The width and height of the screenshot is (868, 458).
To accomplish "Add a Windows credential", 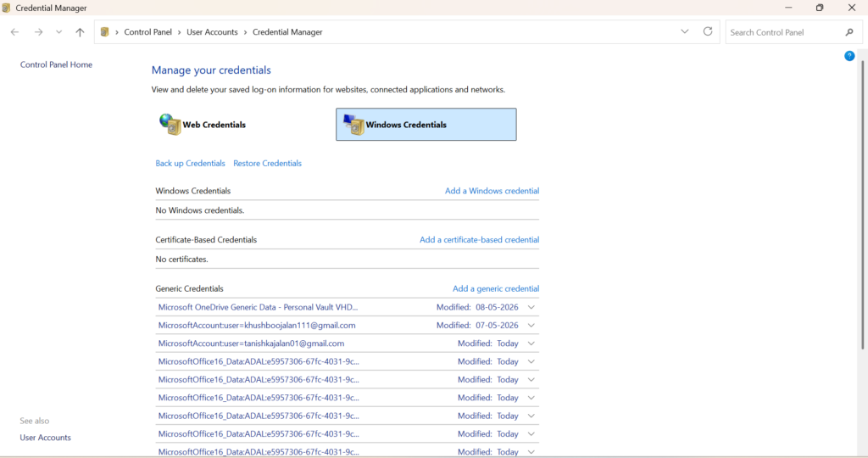I will coord(492,191).
